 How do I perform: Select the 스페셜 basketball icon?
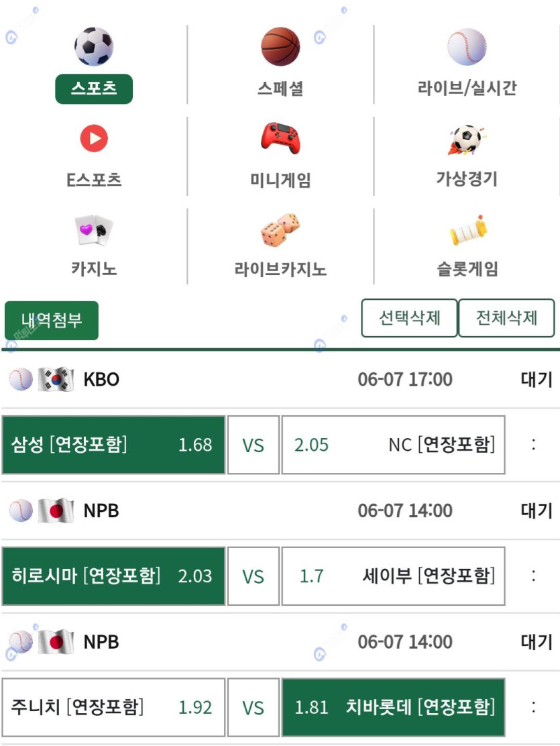280,46
